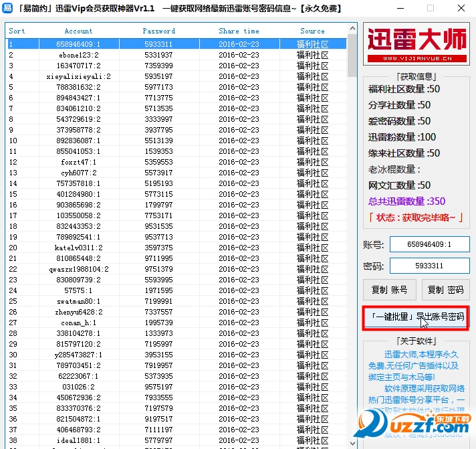Screen dimensions: 476x449
Task: Select account 834061210:2
Action: tap(78, 108)
